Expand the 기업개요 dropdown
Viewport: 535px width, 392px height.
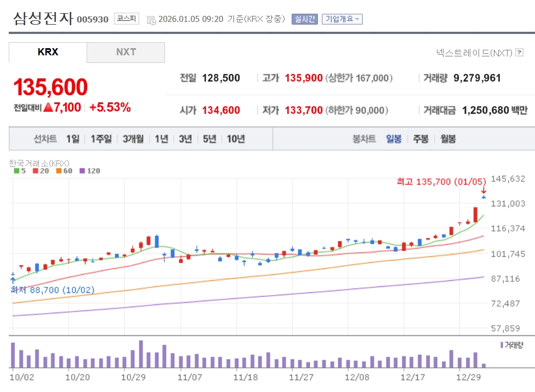click(342, 19)
